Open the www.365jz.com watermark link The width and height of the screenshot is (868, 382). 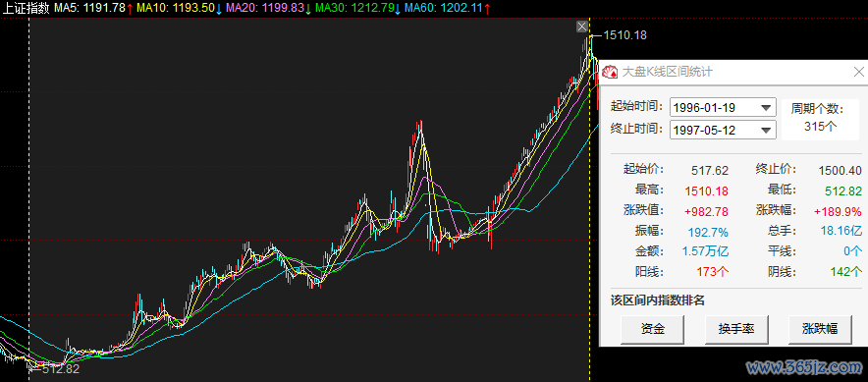pyautogui.click(x=804, y=366)
